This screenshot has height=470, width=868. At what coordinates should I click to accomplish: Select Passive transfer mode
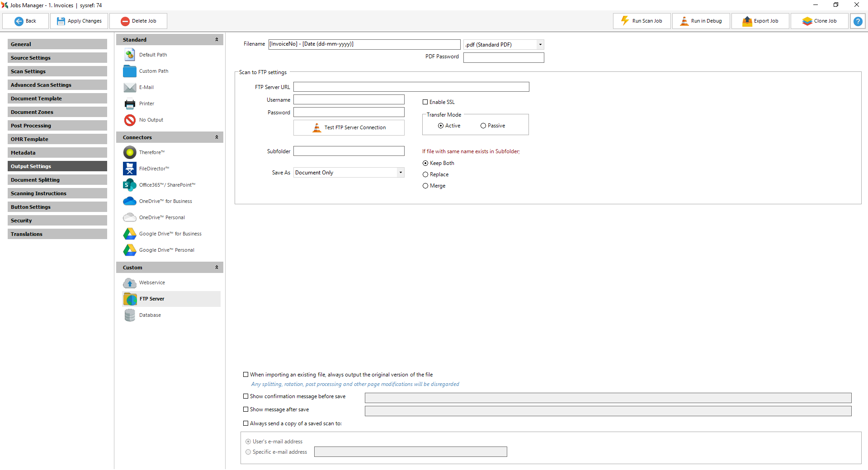click(483, 126)
